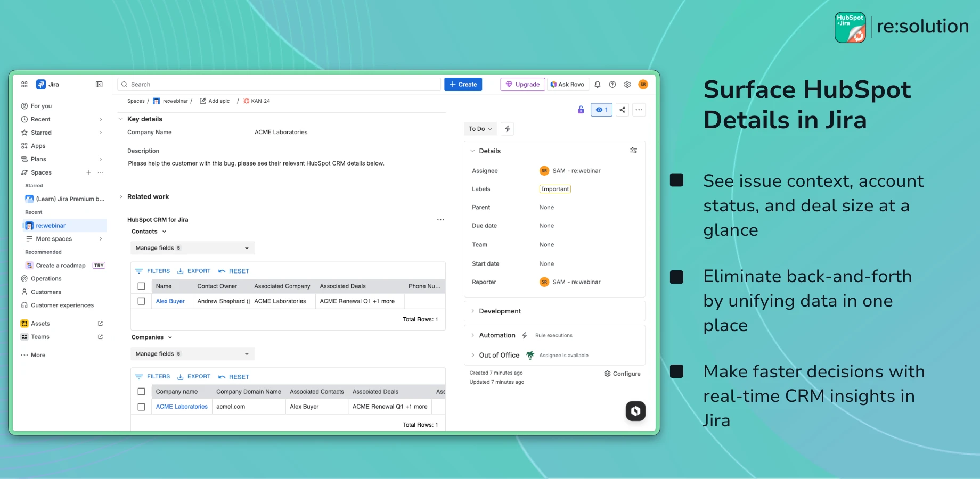This screenshot has height=479, width=980.
Task: Click the KAN-24 bug issue icon in the breadcrumb
Action: [x=247, y=101]
